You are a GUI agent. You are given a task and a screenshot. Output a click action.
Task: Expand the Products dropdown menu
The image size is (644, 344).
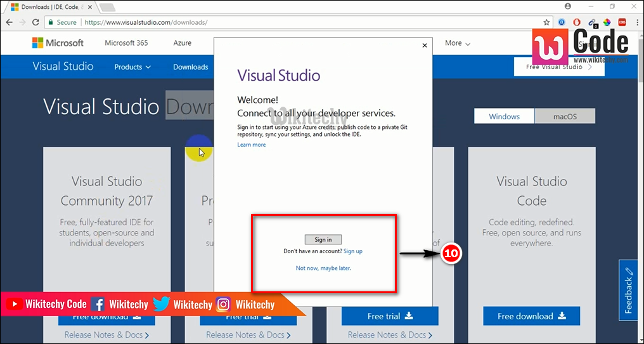[x=132, y=67]
